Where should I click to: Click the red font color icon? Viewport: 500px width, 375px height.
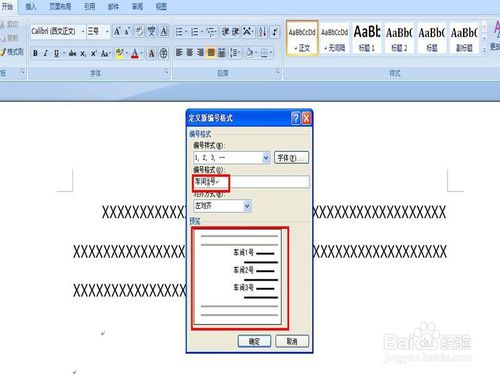coord(135,53)
